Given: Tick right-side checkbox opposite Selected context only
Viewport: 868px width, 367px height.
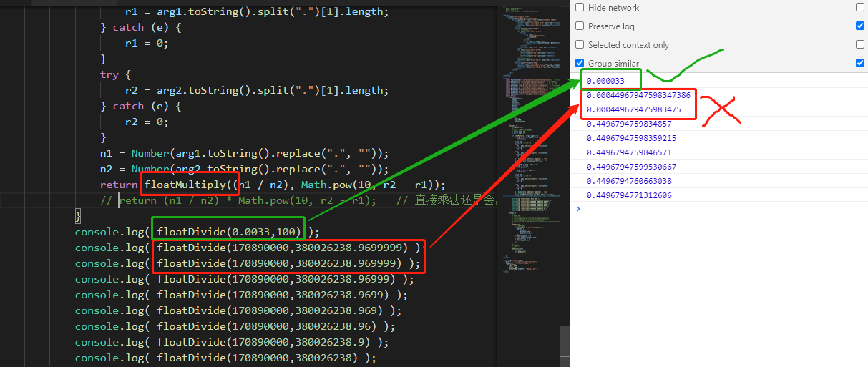Looking at the screenshot, I should click(x=859, y=44).
